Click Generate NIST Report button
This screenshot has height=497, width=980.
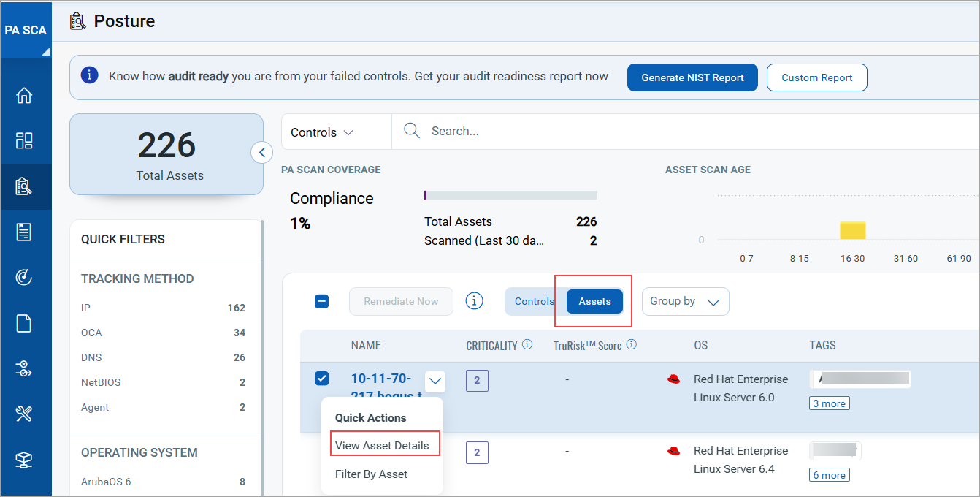(692, 77)
